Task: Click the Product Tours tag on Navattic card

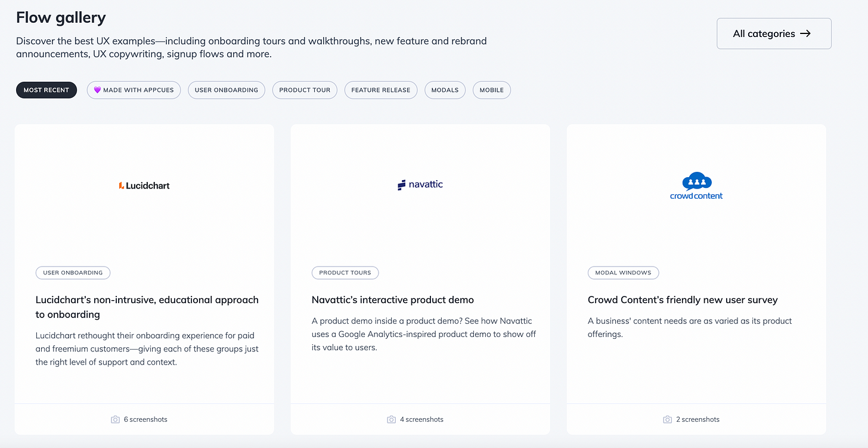Action: point(345,273)
